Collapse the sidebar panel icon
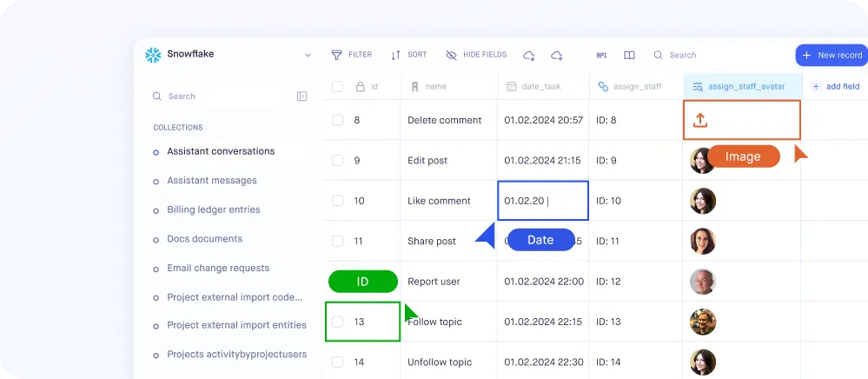Image resolution: width=868 pixels, height=379 pixels. pos(301,96)
